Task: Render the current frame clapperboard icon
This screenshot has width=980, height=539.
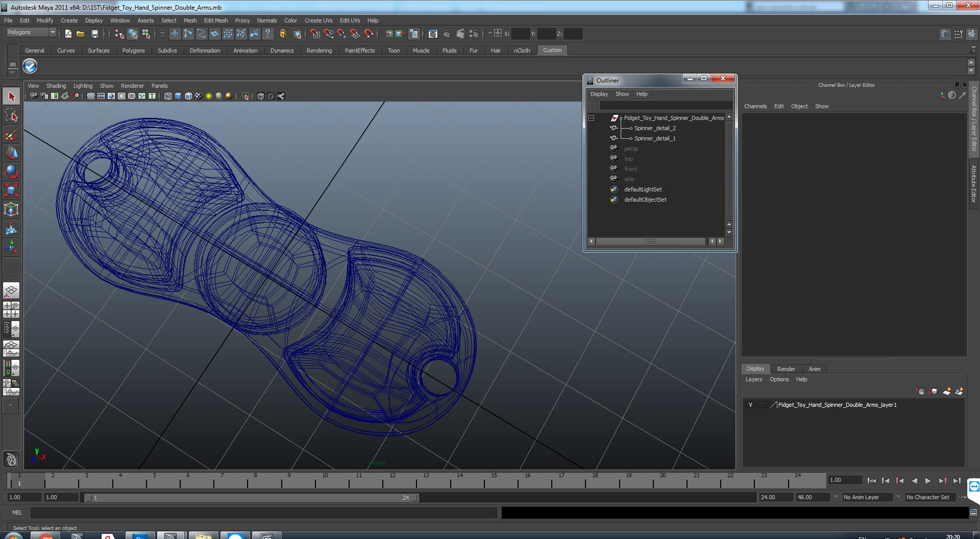Action: click(447, 34)
